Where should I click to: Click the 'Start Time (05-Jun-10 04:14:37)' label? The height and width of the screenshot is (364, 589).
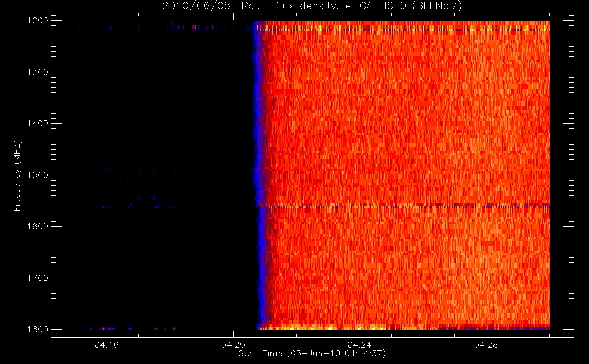312,353
